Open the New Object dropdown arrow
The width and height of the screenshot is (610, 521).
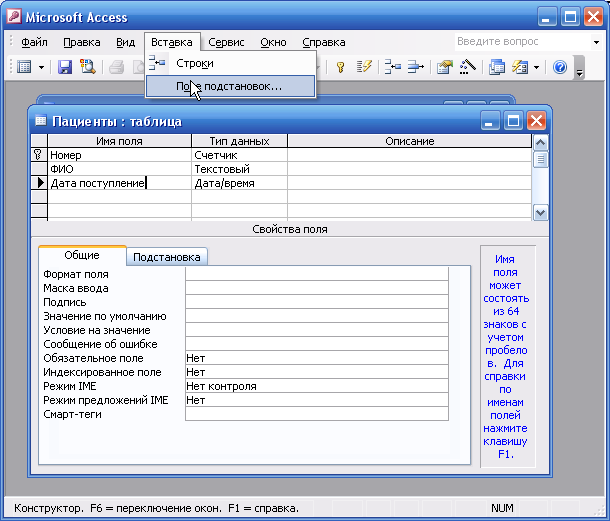[x=536, y=68]
